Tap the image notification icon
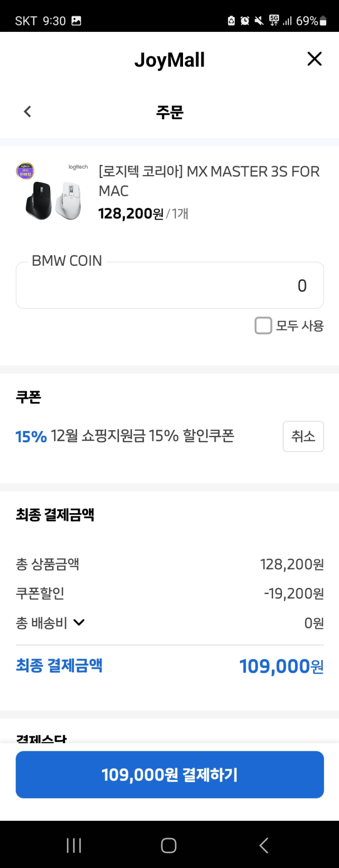The image size is (339, 868). 76,21
